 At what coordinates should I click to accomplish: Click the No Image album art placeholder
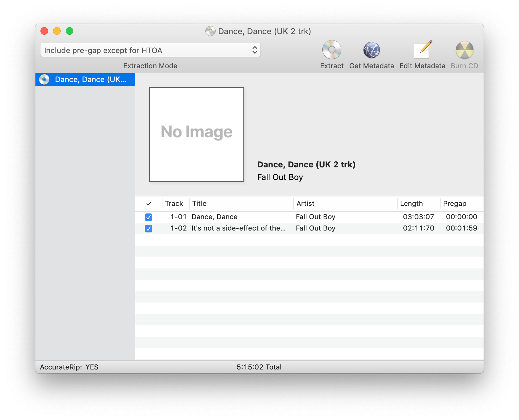click(197, 135)
